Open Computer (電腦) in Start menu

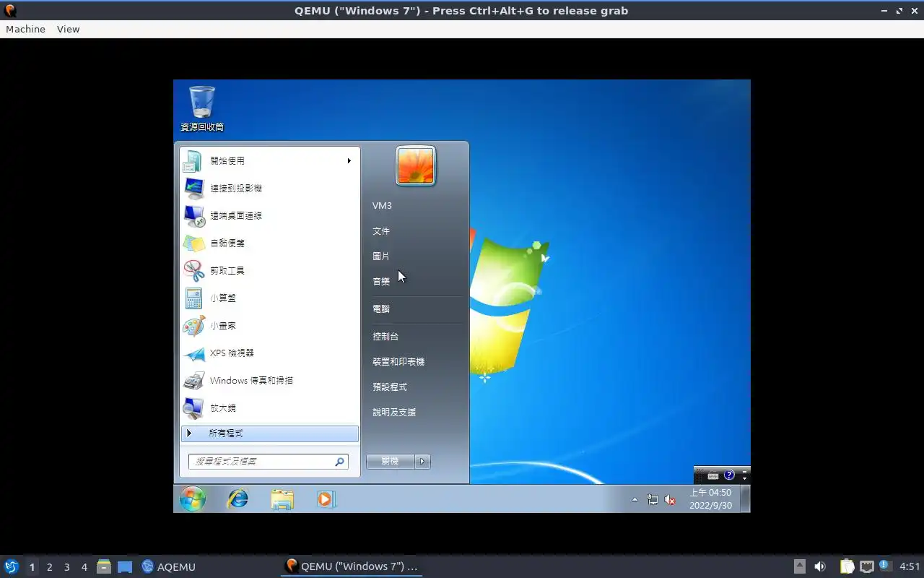(x=381, y=309)
